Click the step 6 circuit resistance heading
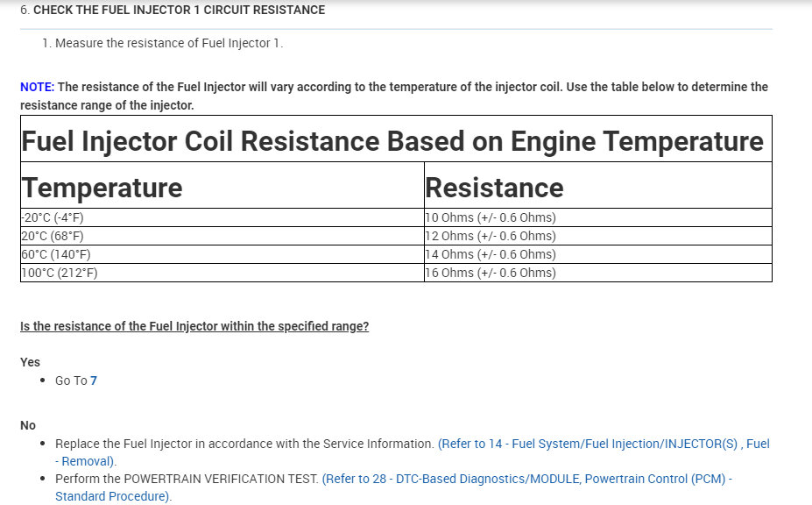This screenshot has height=505, width=812. tap(179, 11)
